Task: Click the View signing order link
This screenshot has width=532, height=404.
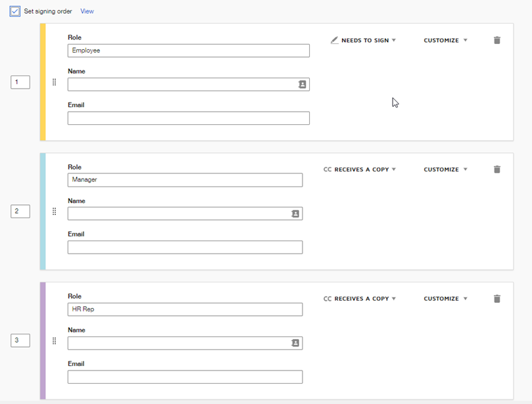Action: click(87, 11)
